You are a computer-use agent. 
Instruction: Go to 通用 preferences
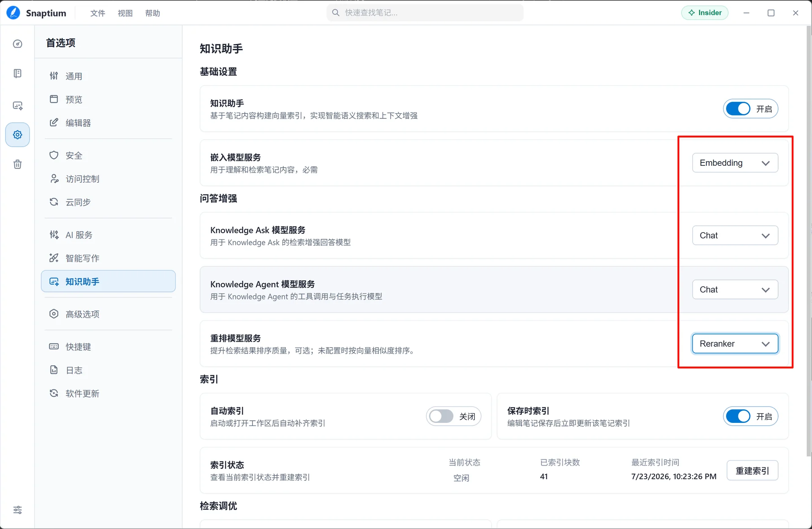(108, 76)
